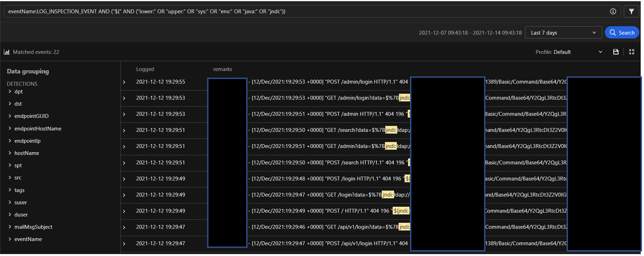Open the filter funnel icon
644x256 pixels.
point(631,11)
